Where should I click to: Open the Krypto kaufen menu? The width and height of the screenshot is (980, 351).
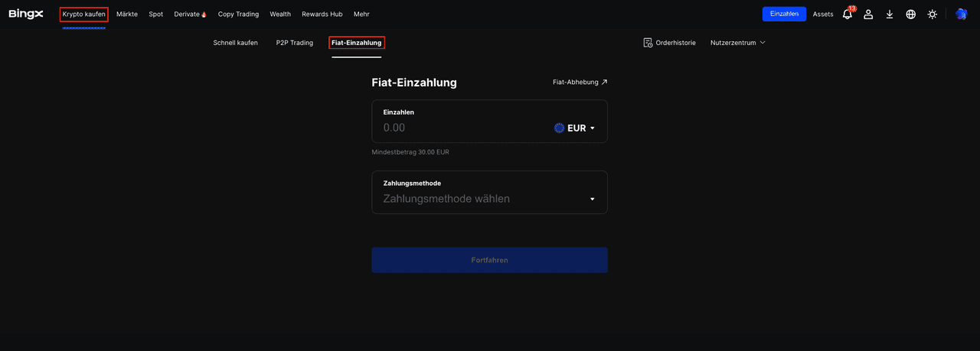[84, 14]
